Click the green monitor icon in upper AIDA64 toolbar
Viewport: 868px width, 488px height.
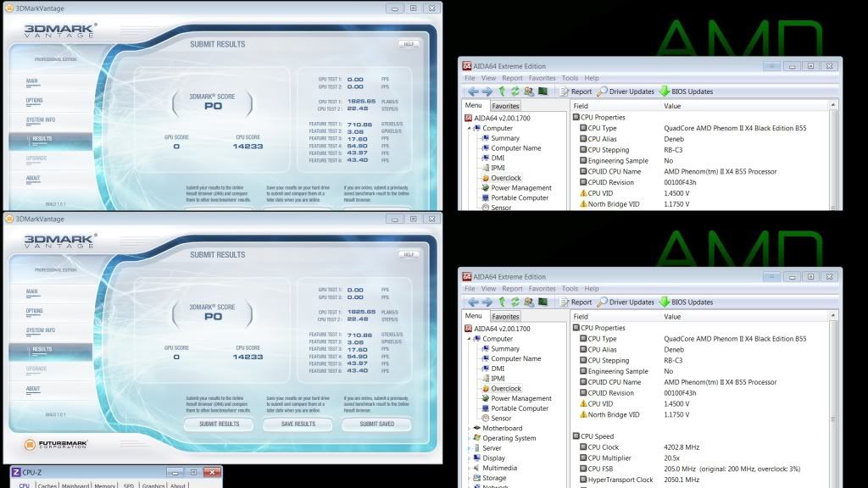click(x=542, y=91)
